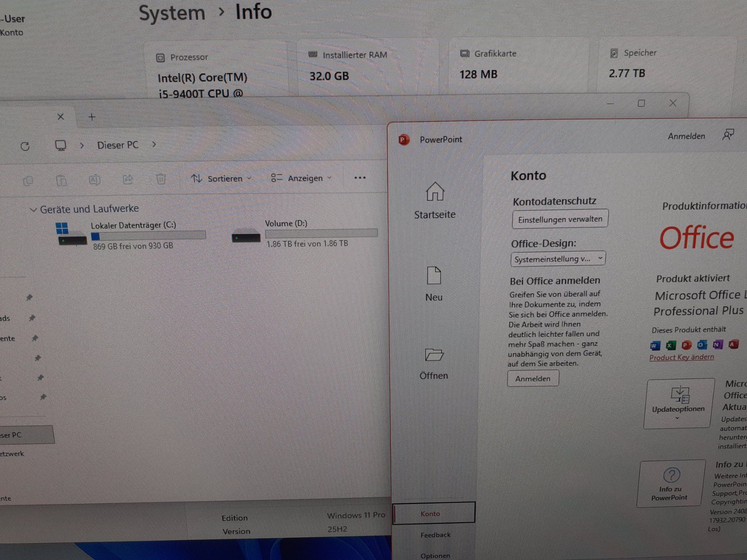The height and width of the screenshot is (560, 747).
Task: Open Optionen in PowerPoint sidebar
Action: coord(435,555)
